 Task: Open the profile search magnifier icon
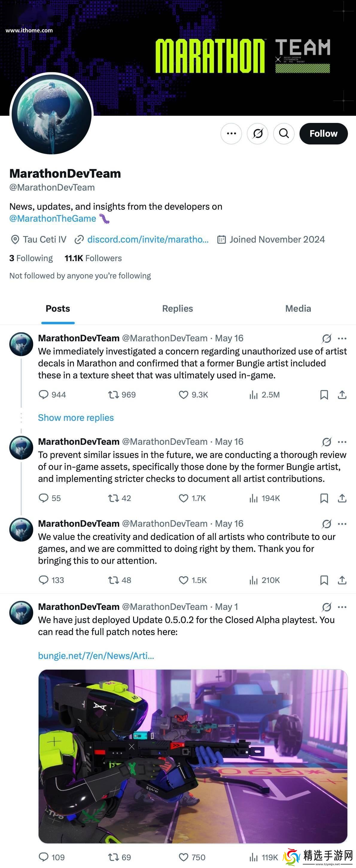point(284,134)
